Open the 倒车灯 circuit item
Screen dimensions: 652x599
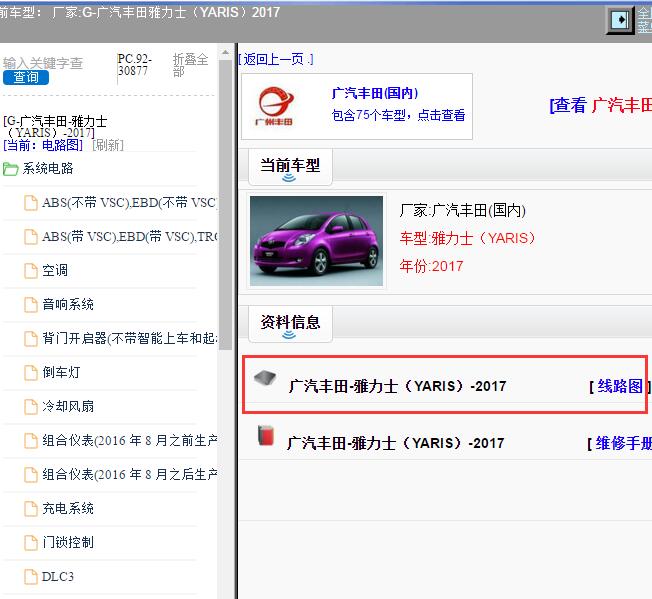[x=61, y=372]
